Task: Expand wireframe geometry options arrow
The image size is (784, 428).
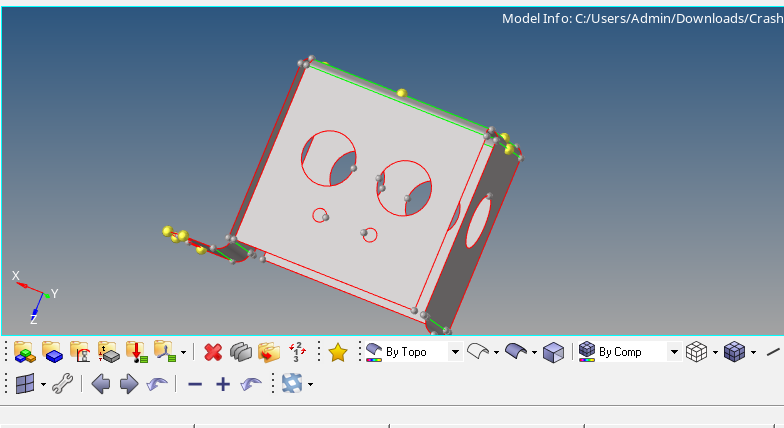Action: 496,352
